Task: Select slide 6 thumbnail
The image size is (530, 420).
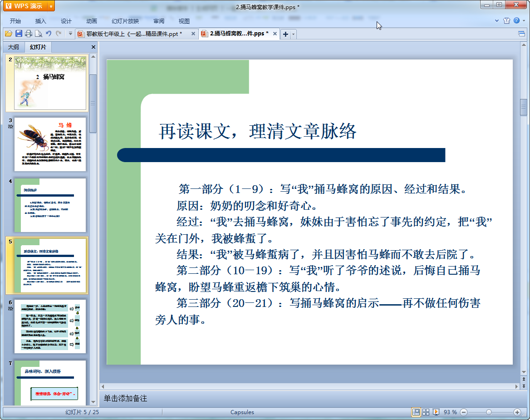Action: pos(50,326)
